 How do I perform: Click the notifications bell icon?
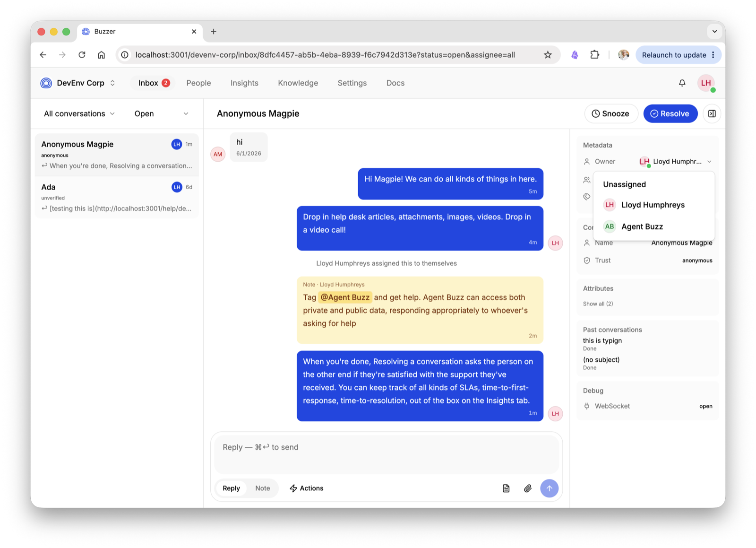tap(682, 83)
